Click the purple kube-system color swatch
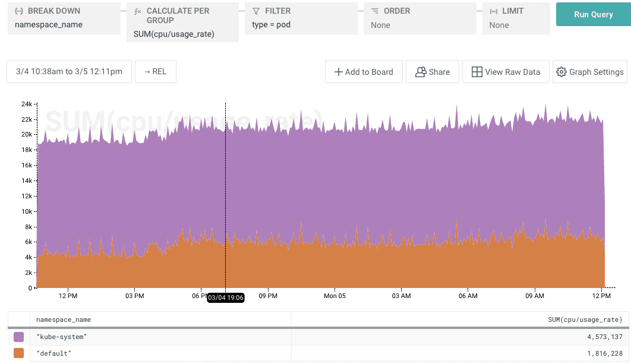 tap(18, 337)
